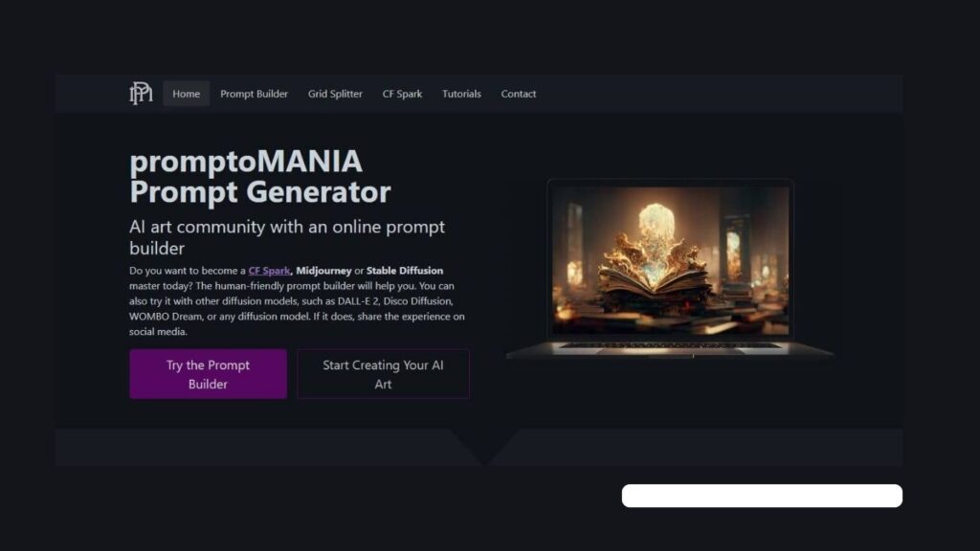
Task: Go to the Contact page
Action: [x=518, y=94]
